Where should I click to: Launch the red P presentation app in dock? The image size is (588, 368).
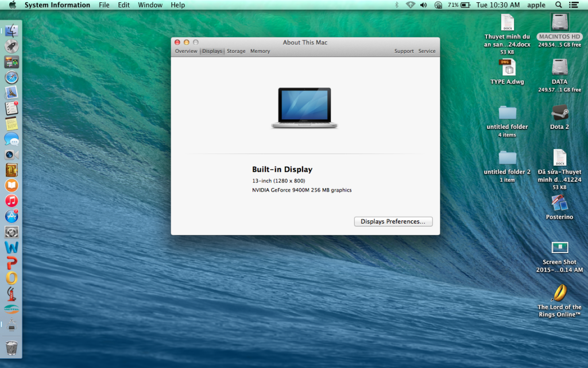(11, 263)
